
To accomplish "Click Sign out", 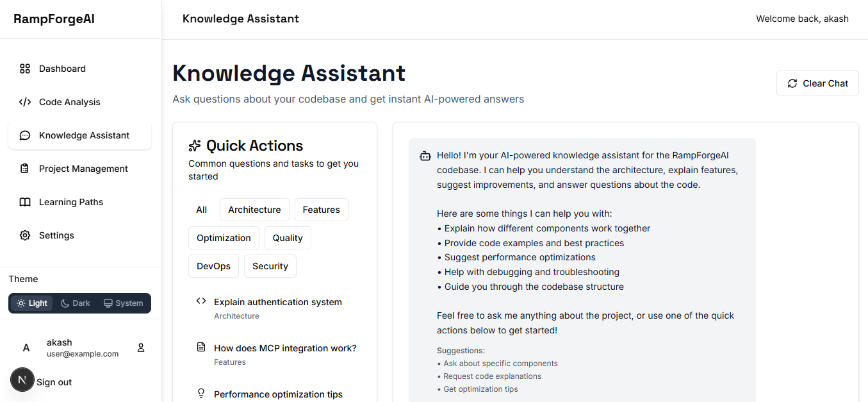I will point(54,382).
